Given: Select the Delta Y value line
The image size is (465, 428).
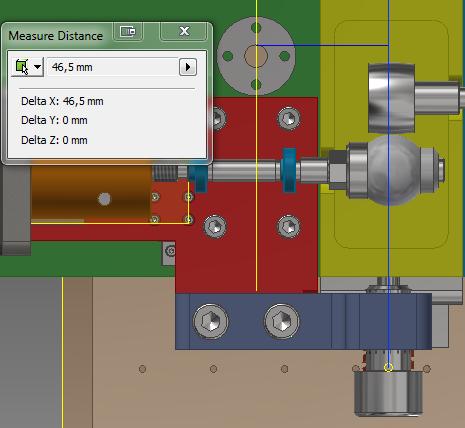Looking at the screenshot, I should click(54, 120).
